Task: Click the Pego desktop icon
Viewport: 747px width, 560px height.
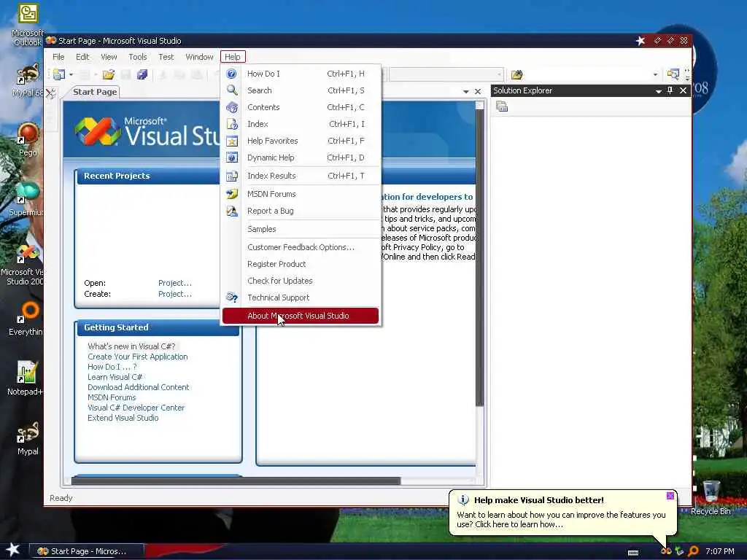Action: click(x=28, y=139)
